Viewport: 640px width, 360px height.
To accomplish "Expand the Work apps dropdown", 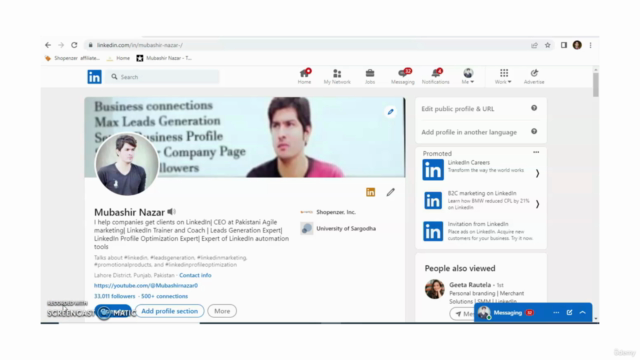I will 503,76.
